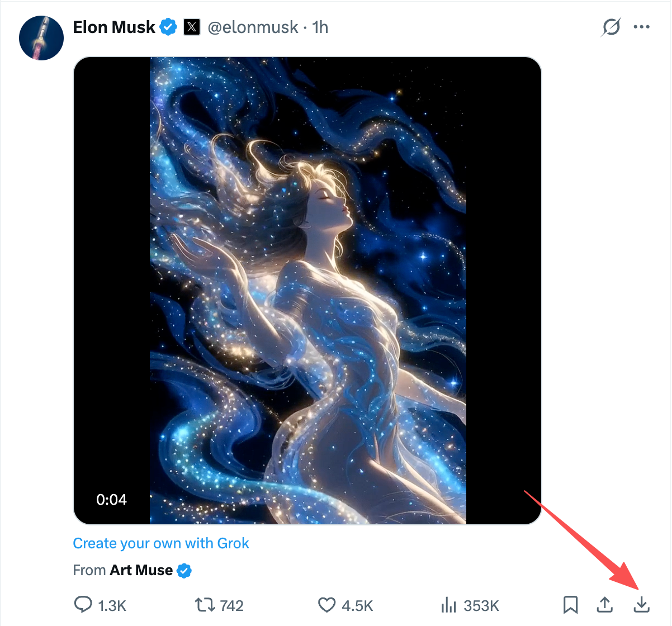Open Elon Musk's profile avatar

click(41, 38)
